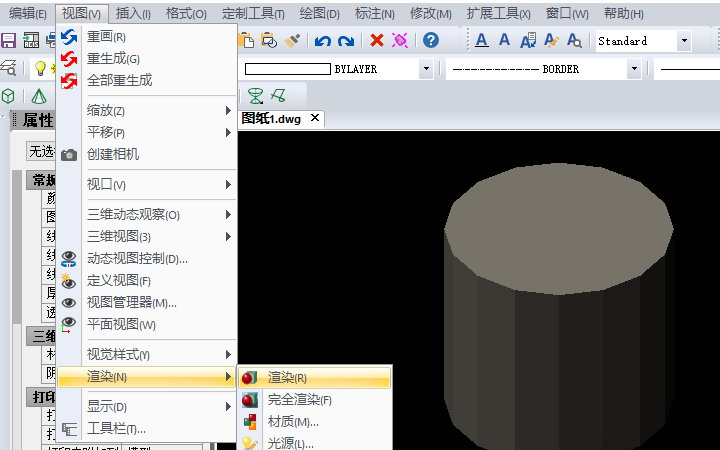720x450 pixels.
Task: Click the red sphere icon of 渲染(R)
Action: click(x=249, y=377)
